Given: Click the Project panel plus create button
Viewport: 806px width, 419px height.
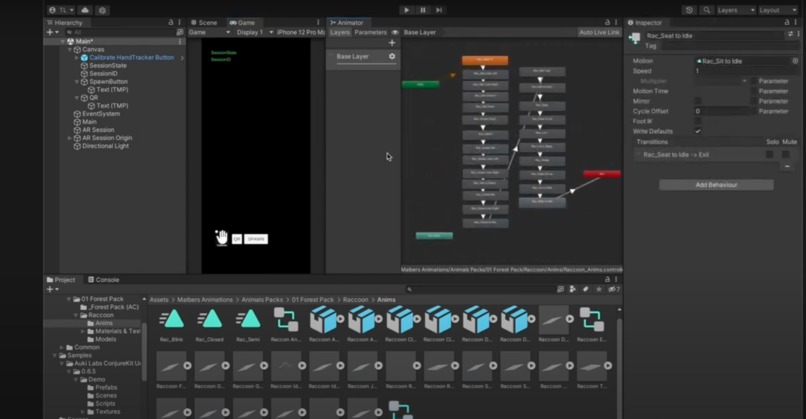Looking at the screenshot, I should (x=52, y=289).
